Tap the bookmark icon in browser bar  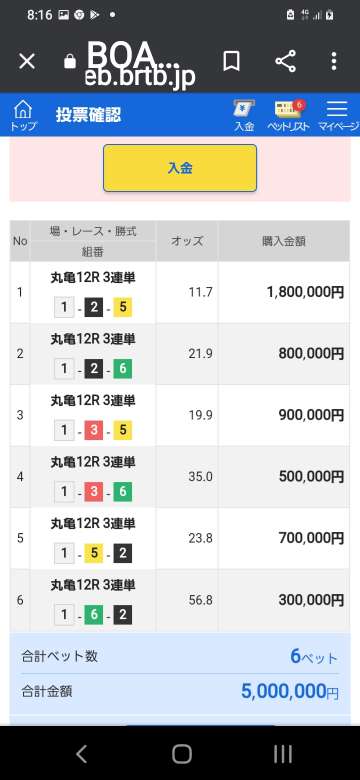pyautogui.click(x=231, y=62)
